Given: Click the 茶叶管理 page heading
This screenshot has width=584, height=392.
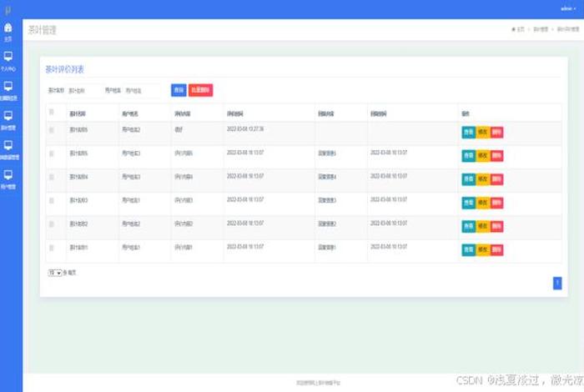Looking at the screenshot, I should click(42, 30).
